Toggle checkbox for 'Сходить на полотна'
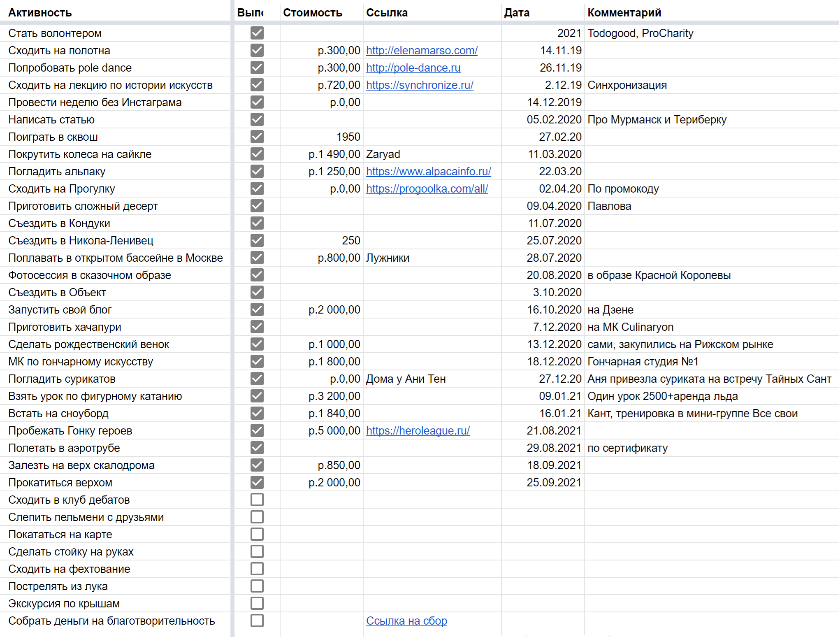Viewport: 840px width, 637px height. tap(257, 50)
